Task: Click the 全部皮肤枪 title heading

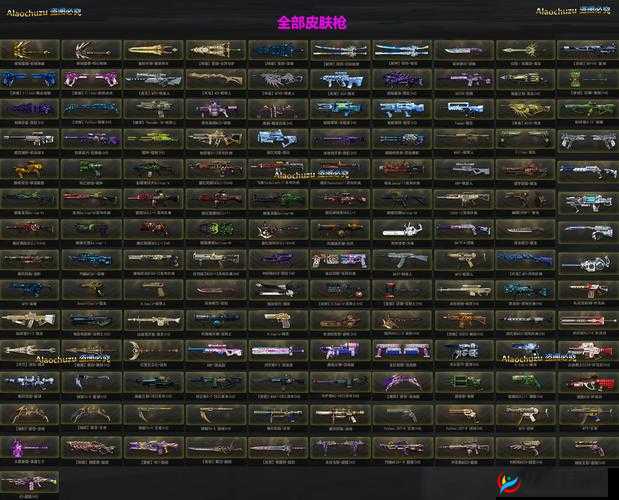Action: [311, 22]
